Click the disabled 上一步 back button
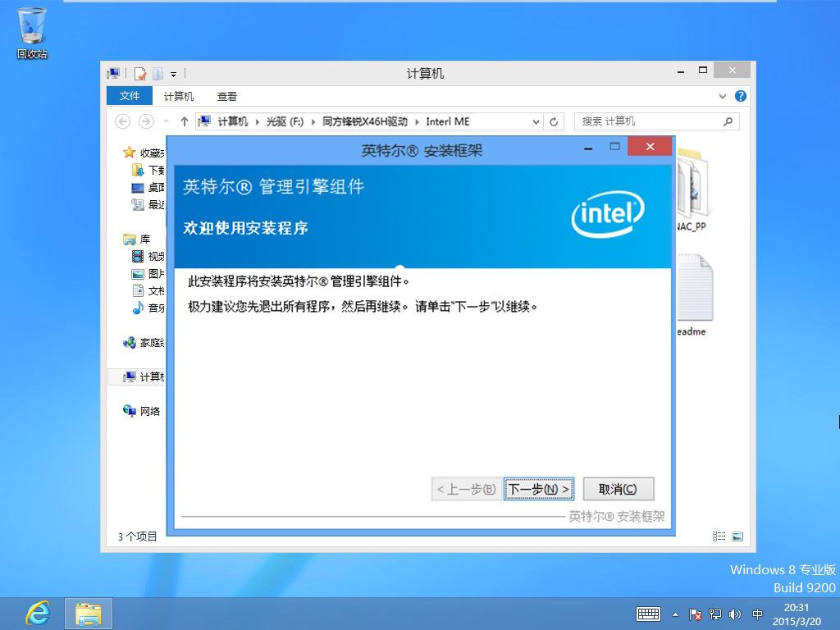The width and height of the screenshot is (840, 630). coord(466,489)
